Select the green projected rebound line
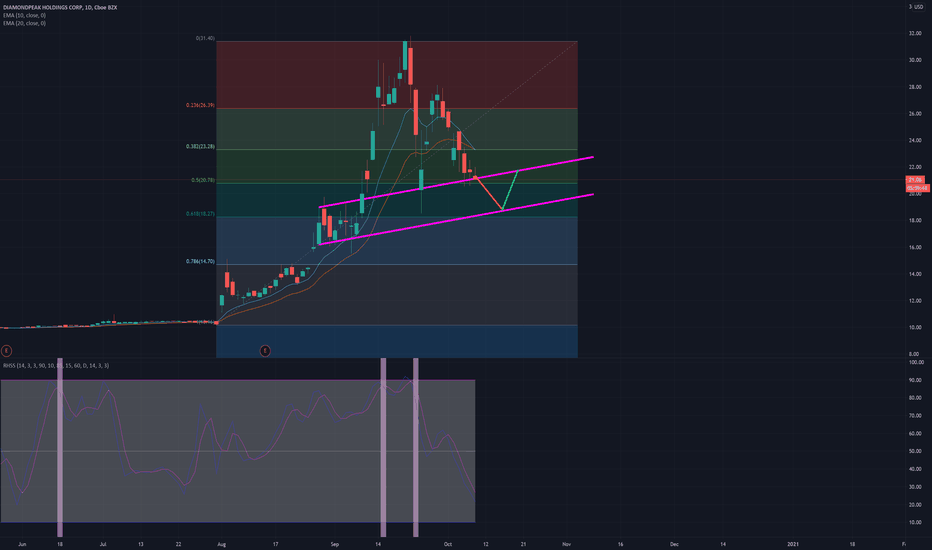932x550 pixels. click(511, 190)
